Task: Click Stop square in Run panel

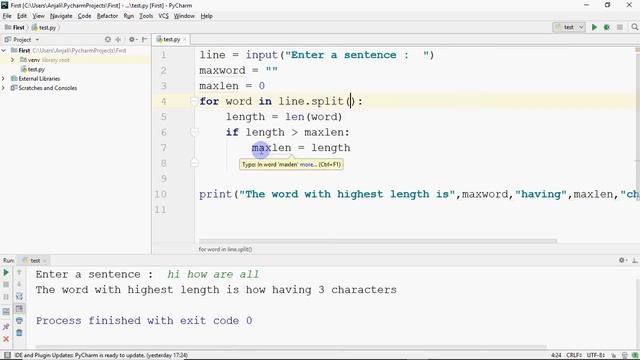Action: click(x=6, y=284)
